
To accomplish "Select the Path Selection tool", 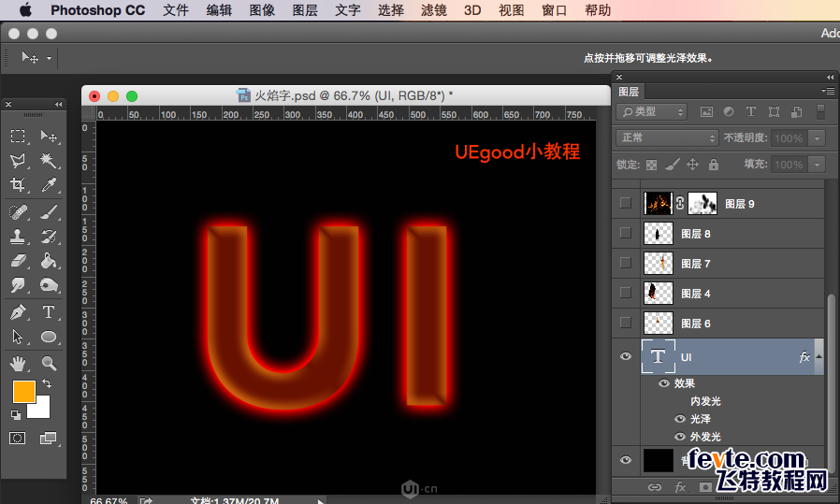I will [x=18, y=337].
